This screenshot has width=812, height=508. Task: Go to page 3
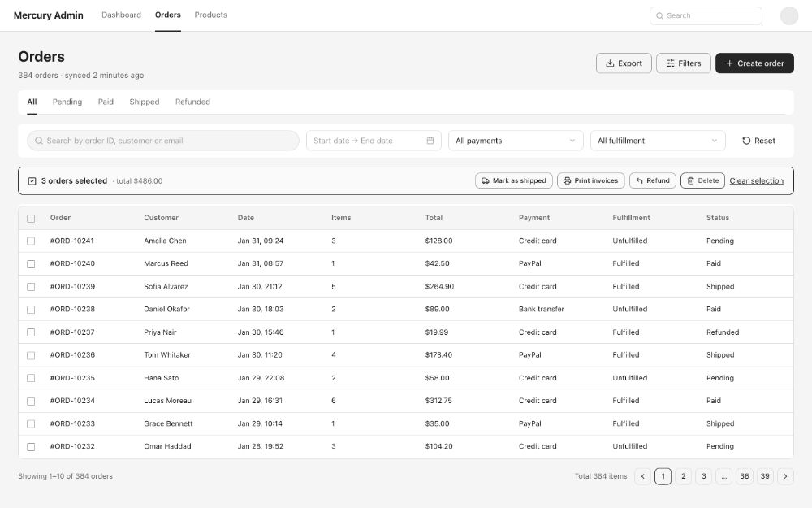pos(703,475)
